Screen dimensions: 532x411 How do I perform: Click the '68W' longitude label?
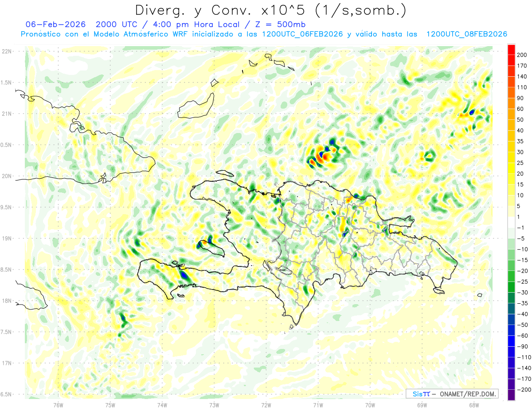coord(474,405)
